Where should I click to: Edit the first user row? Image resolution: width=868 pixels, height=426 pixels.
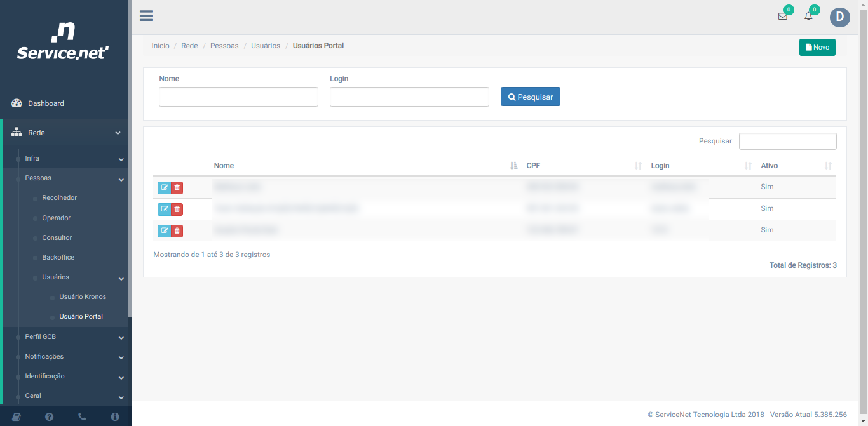(x=165, y=187)
